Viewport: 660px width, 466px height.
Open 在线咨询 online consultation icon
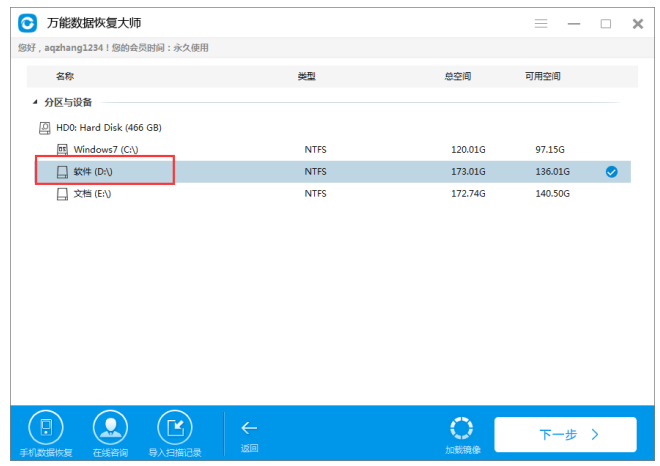pos(110,428)
